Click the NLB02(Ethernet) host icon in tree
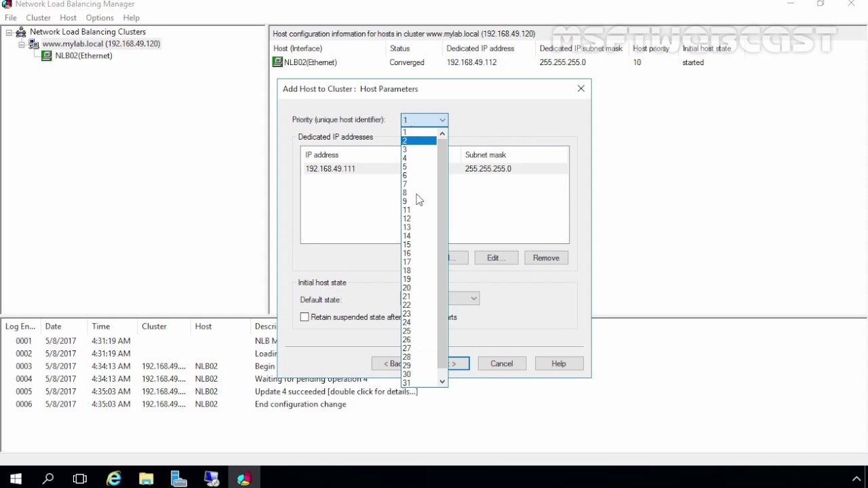Image resolution: width=868 pixels, height=488 pixels. tap(47, 56)
